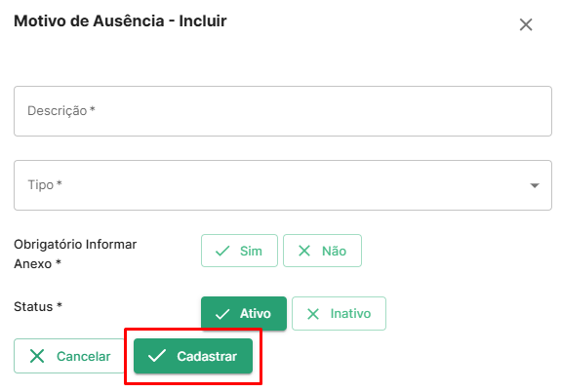Open the Tipo combo box
Image resolution: width=561 pixels, height=392 pixels.
pyautogui.click(x=283, y=185)
